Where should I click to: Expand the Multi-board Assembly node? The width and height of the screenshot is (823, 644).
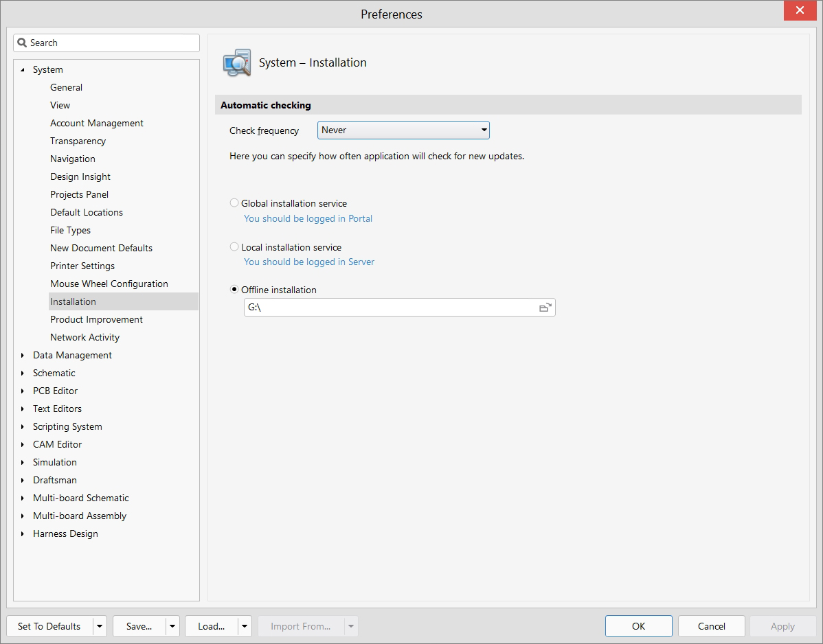(22, 516)
